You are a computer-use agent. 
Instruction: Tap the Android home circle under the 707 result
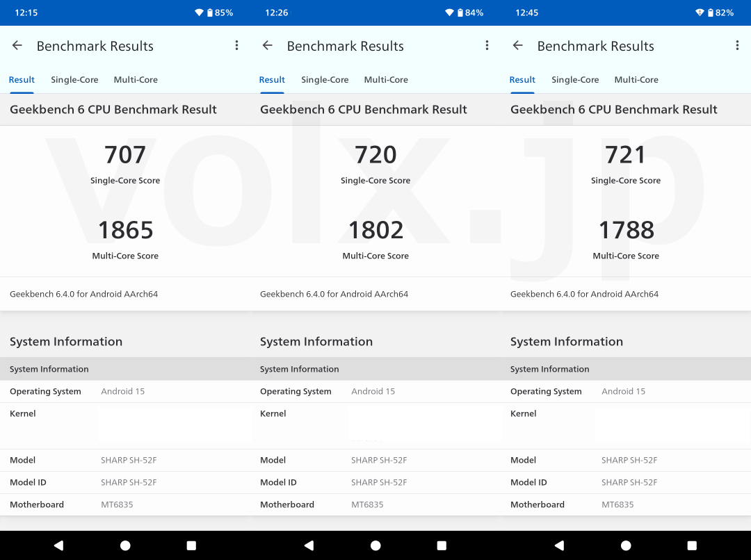(x=125, y=545)
